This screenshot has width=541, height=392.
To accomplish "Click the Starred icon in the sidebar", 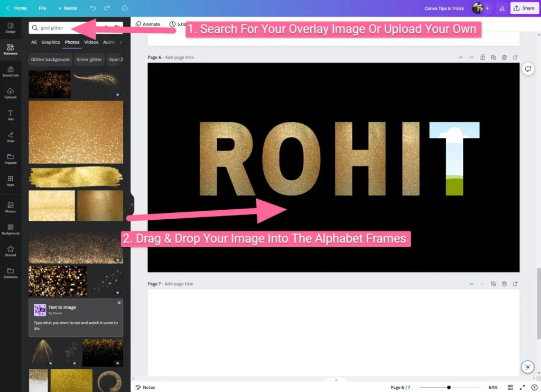I will point(11,250).
